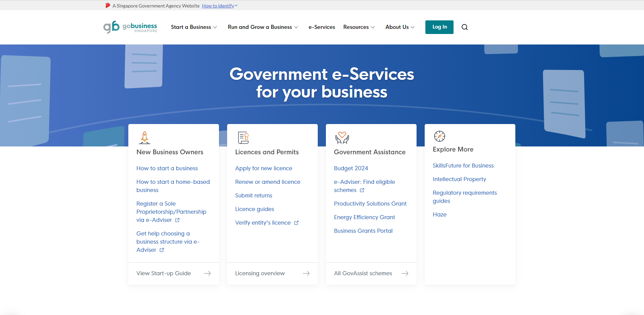Image resolution: width=644 pixels, height=315 pixels.
Task: Open the How to start a business link
Action: (x=167, y=168)
